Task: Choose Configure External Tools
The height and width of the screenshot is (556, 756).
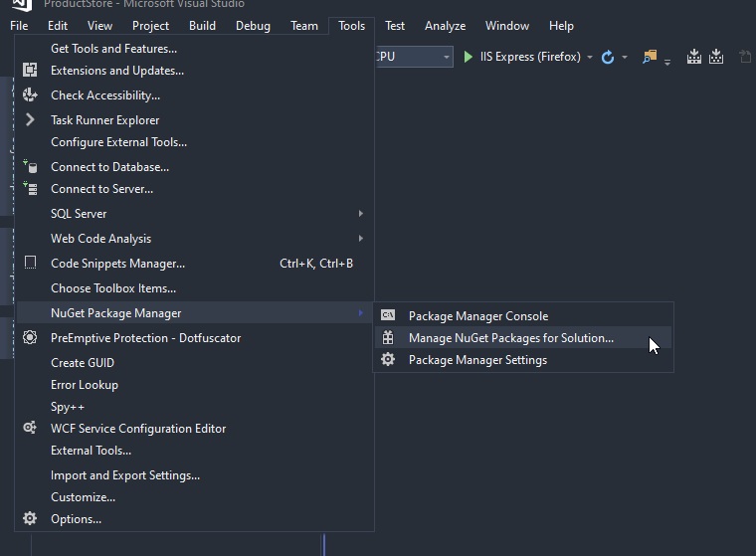Action: tap(195, 142)
